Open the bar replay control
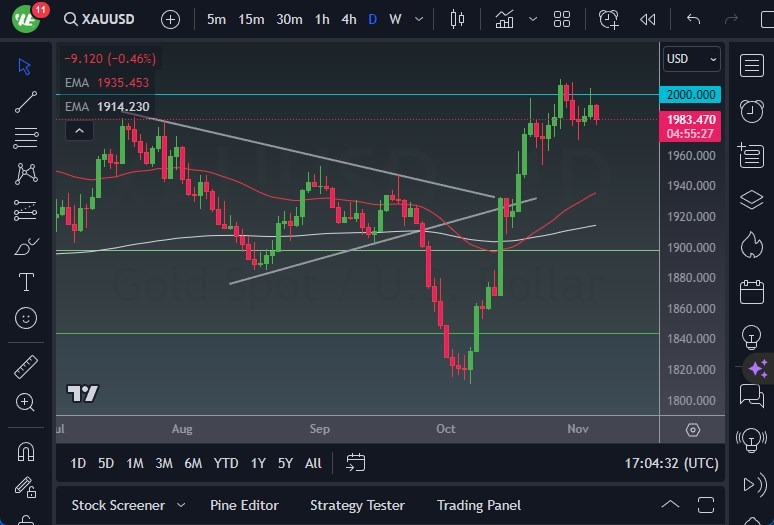 pos(648,19)
